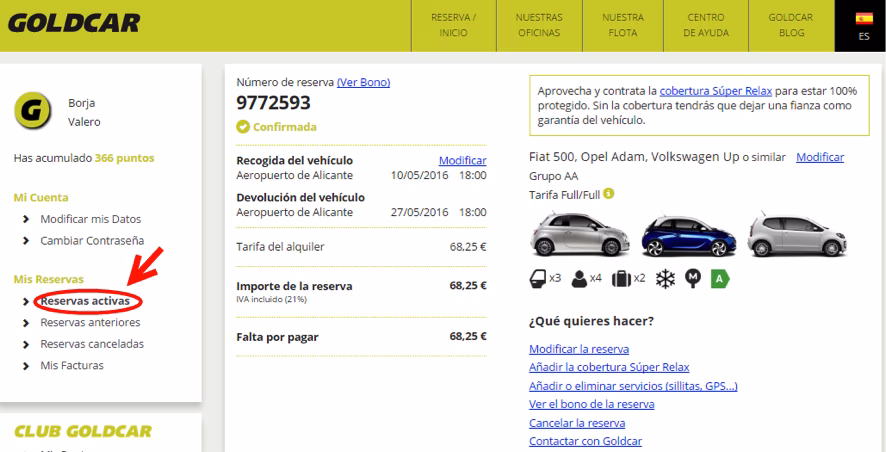
Task: Click the Confirmada checkmark icon
Action: point(243,127)
